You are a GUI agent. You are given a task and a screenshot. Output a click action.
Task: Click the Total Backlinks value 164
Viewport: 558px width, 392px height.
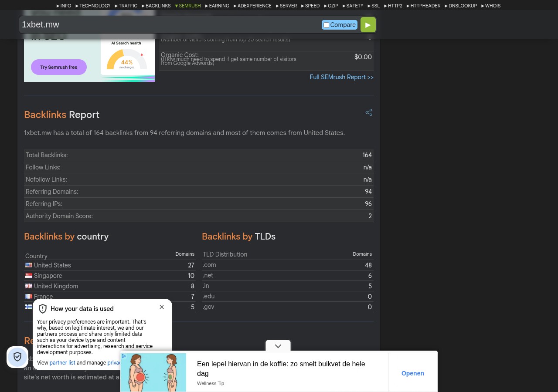(367, 155)
